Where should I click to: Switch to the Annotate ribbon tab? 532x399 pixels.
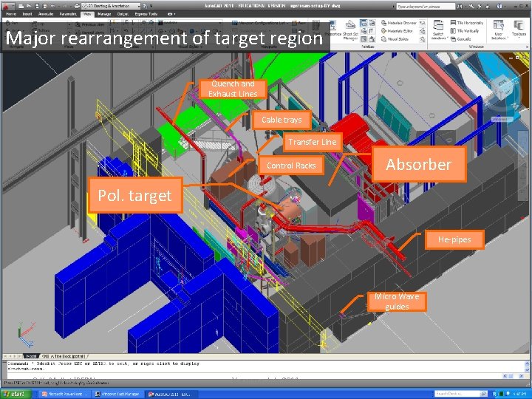pyautogui.click(x=46, y=14)
